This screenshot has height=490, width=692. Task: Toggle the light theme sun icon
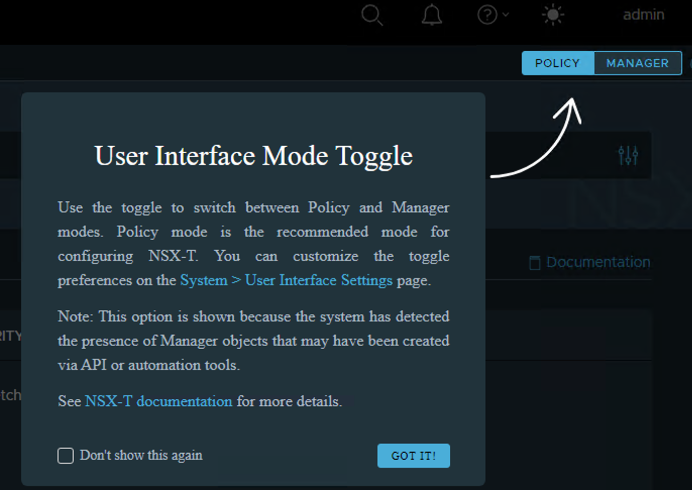[x=553, y=15]
